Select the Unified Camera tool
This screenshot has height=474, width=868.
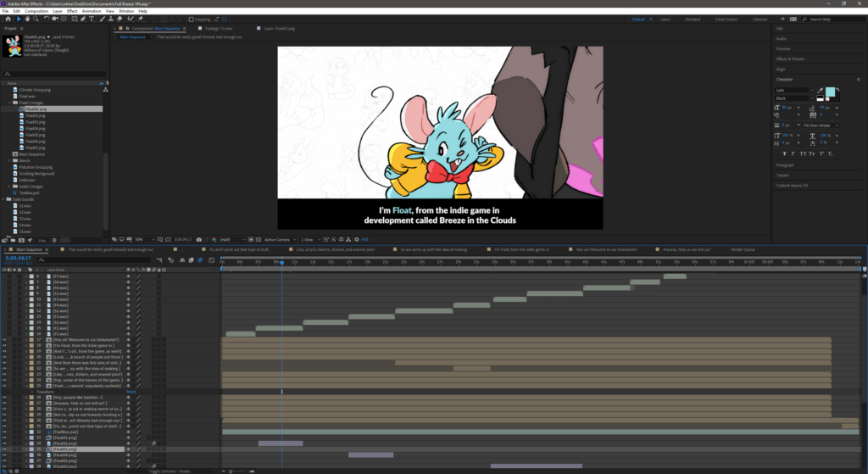(55, 19)
